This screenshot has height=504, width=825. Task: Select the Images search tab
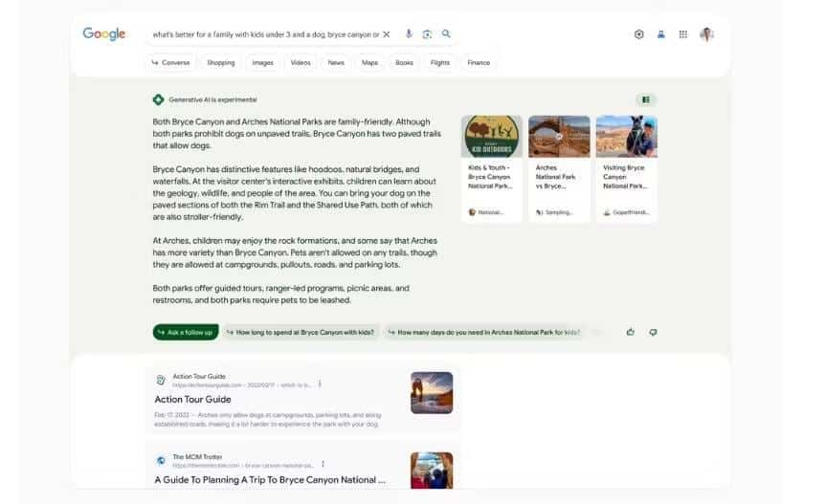(262, 62)
